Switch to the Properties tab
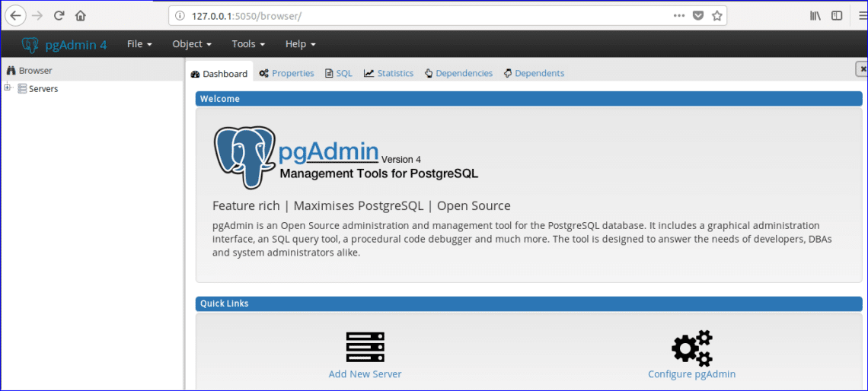This screenshot has height=391, width=868. [287, 73]
